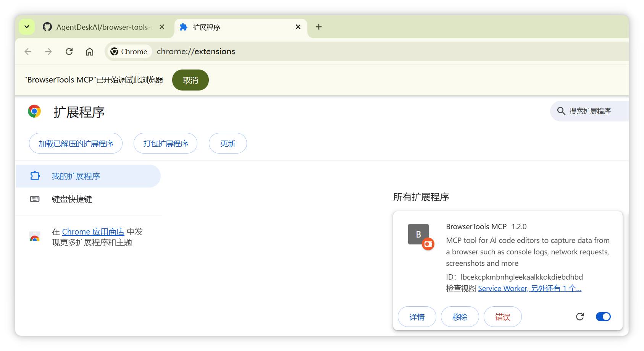Switch to the AgentDeskAI/browser-tools GitHub tab
The height and width of the screenshot is (351, 644).
(x=99, y=27)
